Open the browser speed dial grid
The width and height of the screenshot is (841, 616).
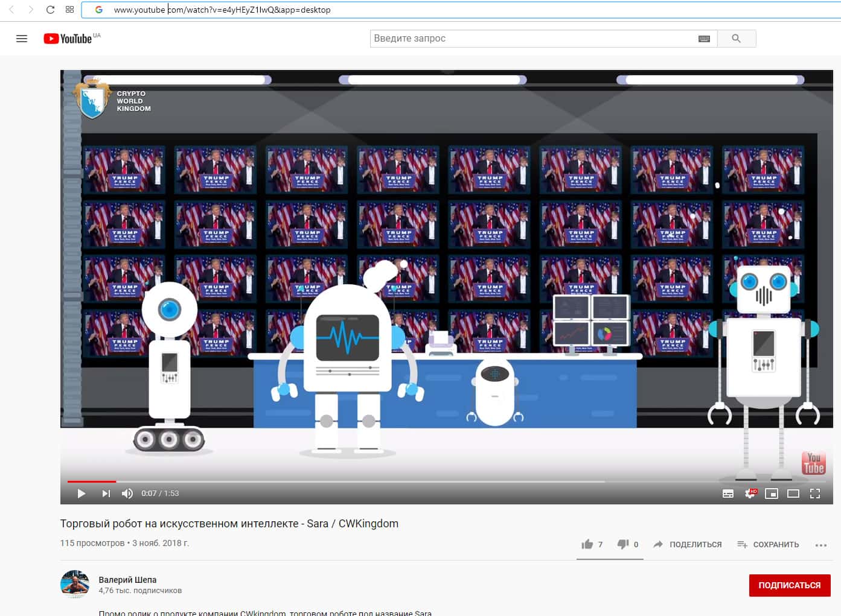pos(70,10)
